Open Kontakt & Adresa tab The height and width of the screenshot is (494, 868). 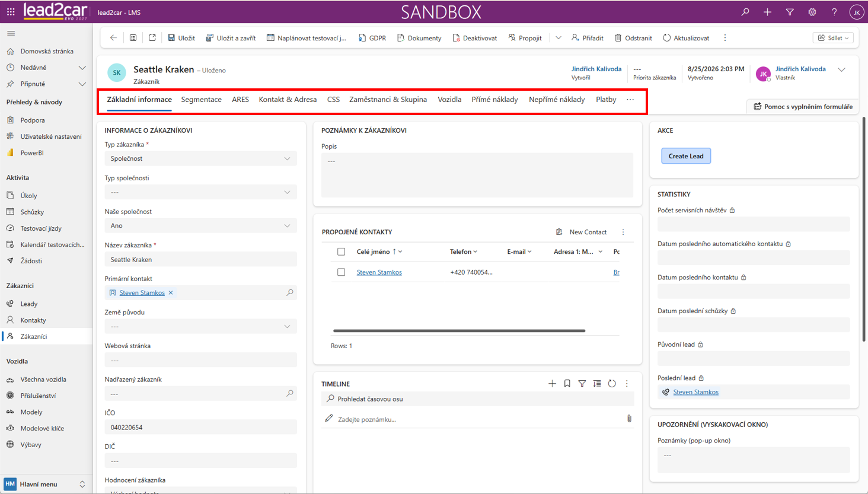pos(288,100)
